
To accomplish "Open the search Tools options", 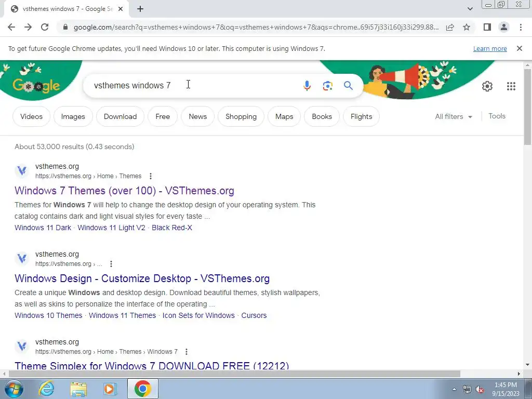I will 497,116.
